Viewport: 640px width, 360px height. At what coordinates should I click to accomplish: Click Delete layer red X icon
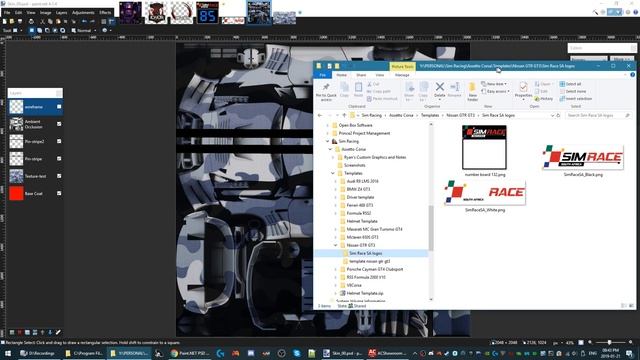19,333
